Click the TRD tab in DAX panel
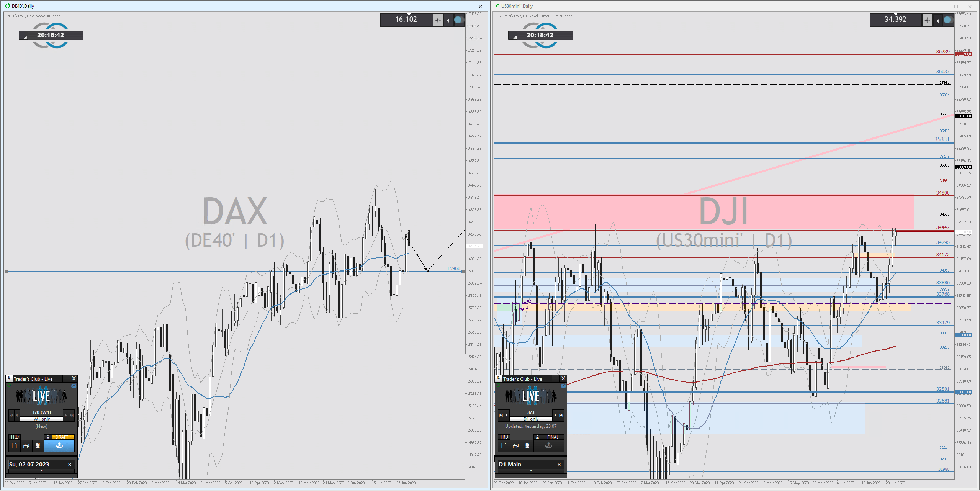Image resolution: width=980 pixels, height=491 pixels. (x=15, y=437)
